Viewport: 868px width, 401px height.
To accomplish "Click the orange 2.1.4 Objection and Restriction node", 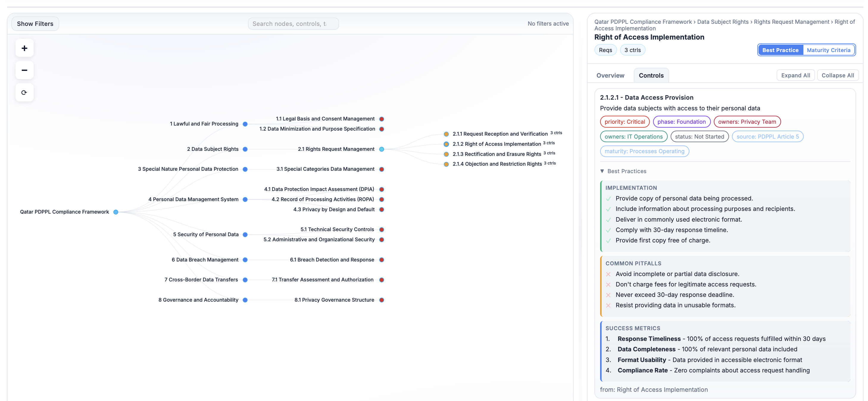I will tap(446, 164).
